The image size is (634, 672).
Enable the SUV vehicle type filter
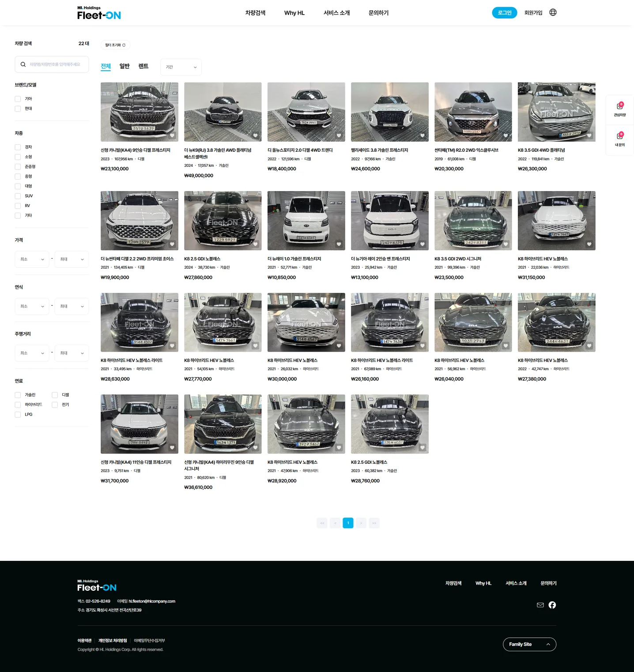18,196
